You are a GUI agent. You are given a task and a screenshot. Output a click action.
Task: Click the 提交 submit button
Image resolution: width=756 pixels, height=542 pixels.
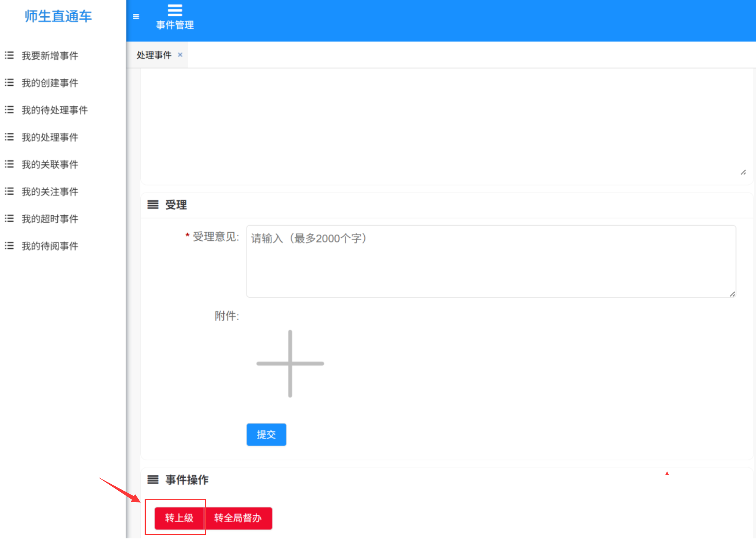(266, 435)
